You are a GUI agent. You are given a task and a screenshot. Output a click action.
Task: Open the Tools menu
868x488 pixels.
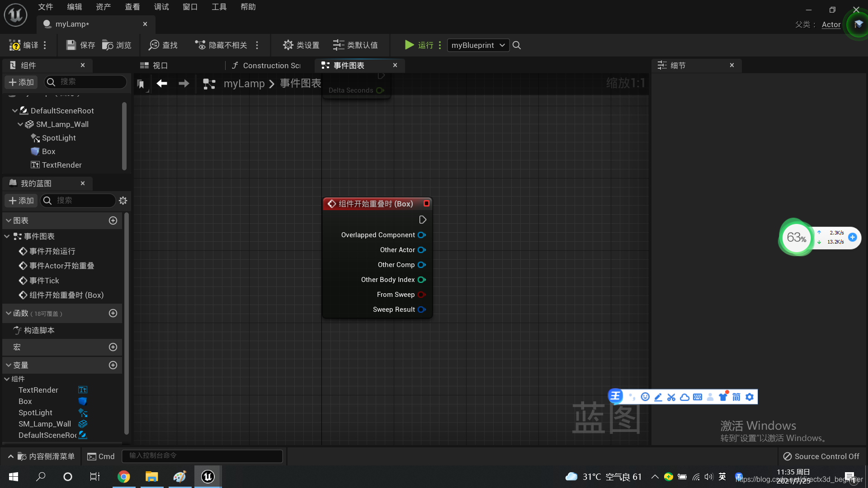pyautogui.click(x=219, y=7)
